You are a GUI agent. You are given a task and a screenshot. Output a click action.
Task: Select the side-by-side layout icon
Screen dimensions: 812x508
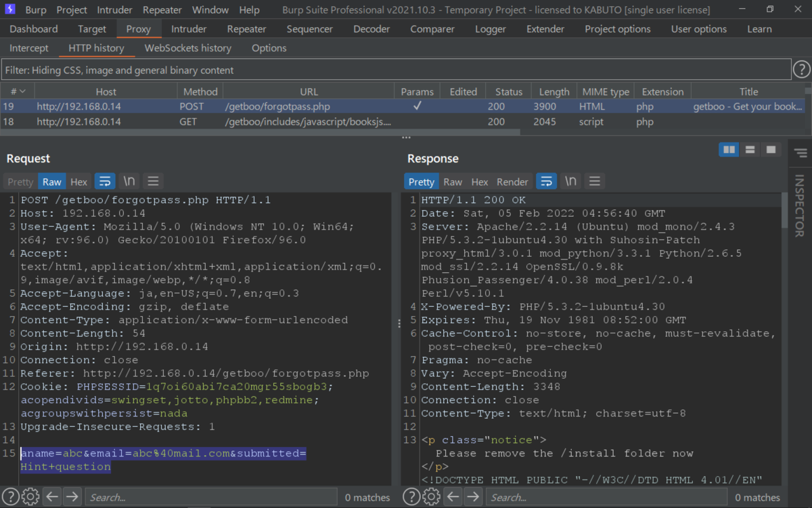tap(729, 150)
